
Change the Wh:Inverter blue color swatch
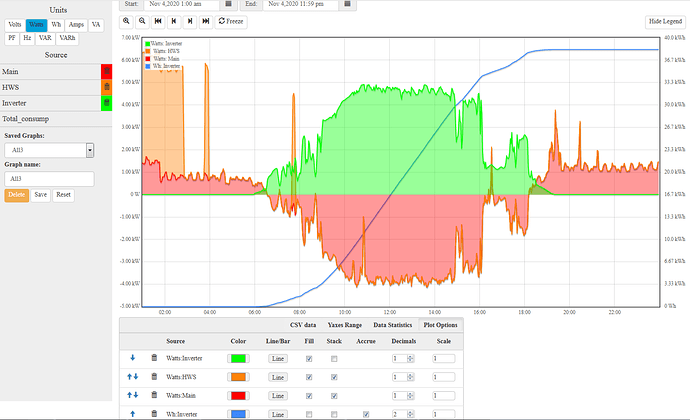point(239,414)
